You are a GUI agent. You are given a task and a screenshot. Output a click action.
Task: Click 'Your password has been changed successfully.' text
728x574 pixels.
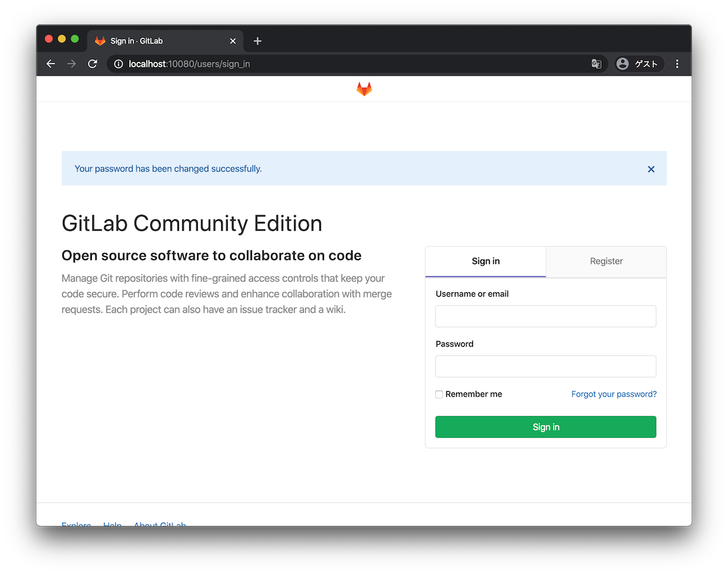168,169
